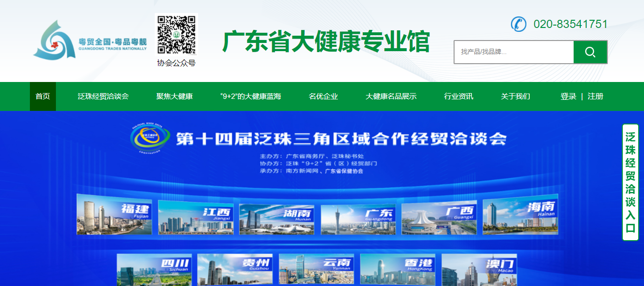Click the 泛珠经贸洽谈入口 side button
This screenshot has height=286, width=644.
click(x=630, y=182)
